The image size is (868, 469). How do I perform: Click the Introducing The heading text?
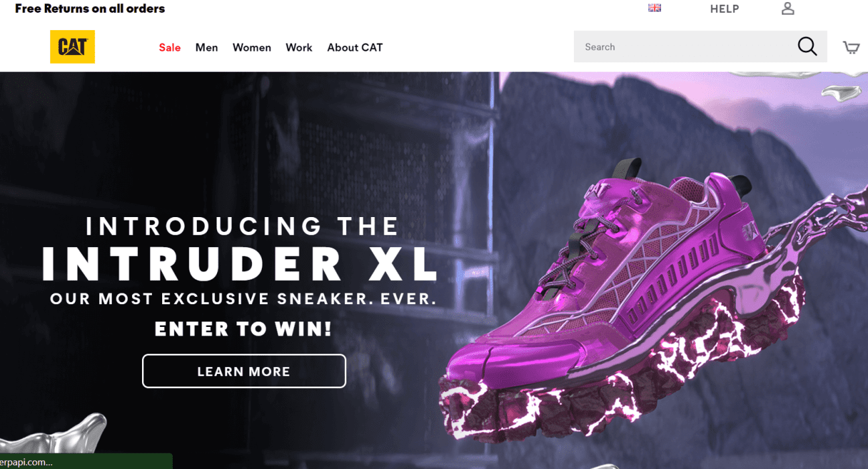(242, 226)
